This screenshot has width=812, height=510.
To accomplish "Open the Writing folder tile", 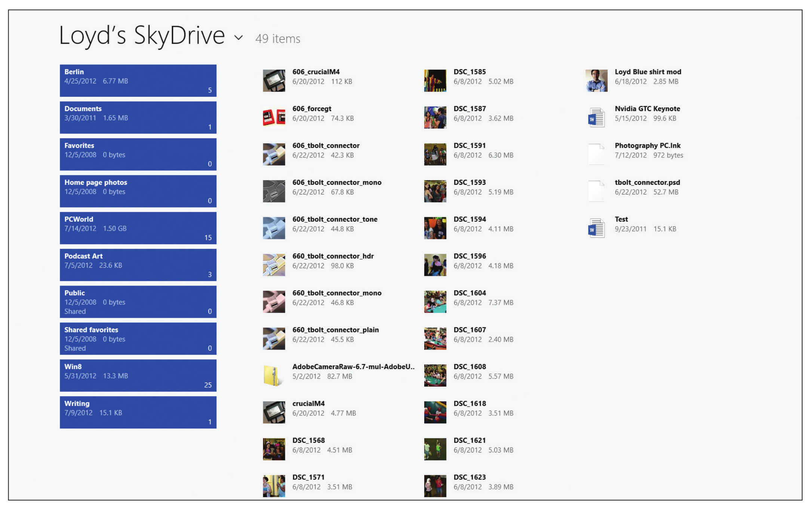I will pos(138,412).
